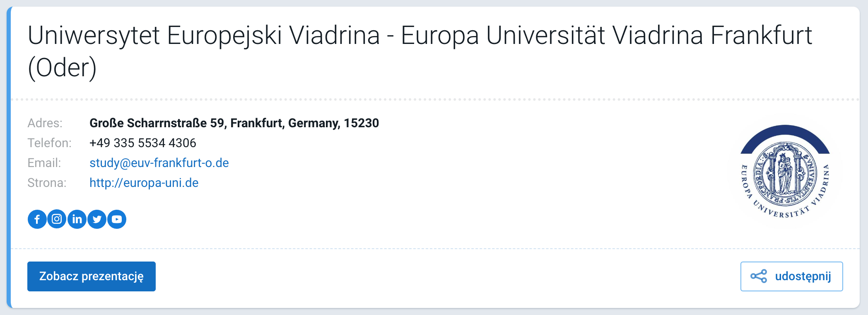This screenshot has width=868, height=315.
Task: Open the YouTube channel icon
Action: [117, 219]
